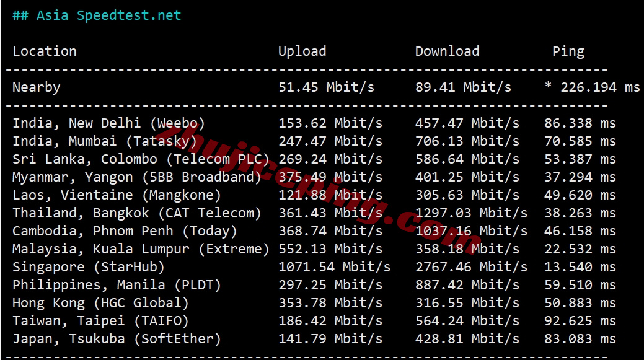Image resolution: width=644 pixels, height=360 pixels.
Task: Click Hong Kong download 316.55 Mbit/s
Action: 467,304
